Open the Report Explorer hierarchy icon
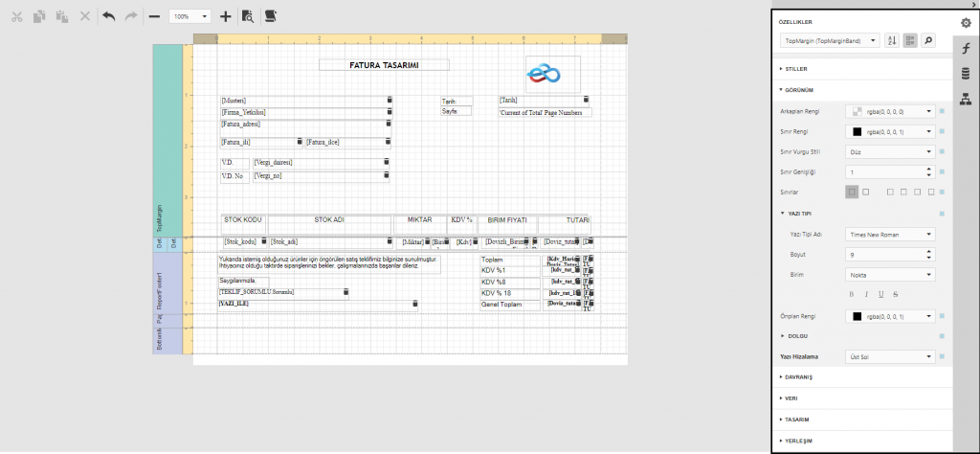 point(967,98)
